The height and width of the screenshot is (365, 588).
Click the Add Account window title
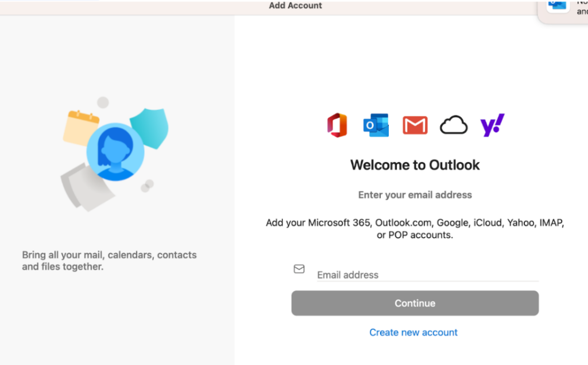pos(295,6)
